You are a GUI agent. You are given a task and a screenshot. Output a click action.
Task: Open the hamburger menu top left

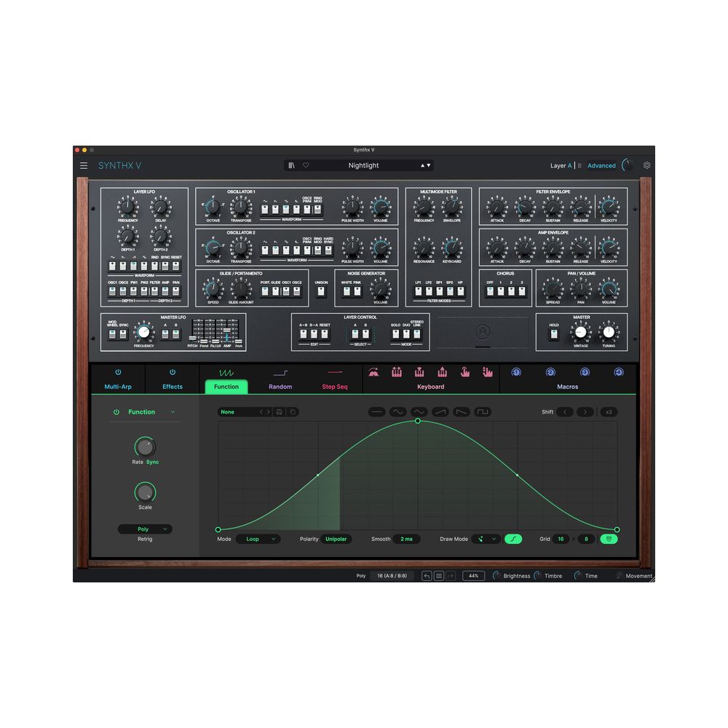tap(84, 165)
